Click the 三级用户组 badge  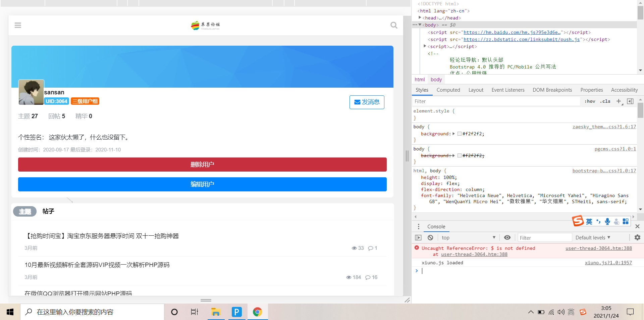click(85, 101)
